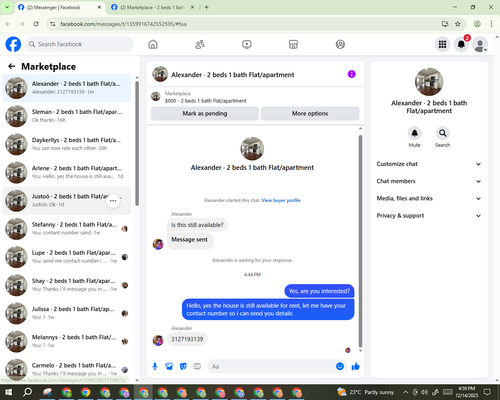Click the chat list scrollbar
This screenshot has height=400, width=500.
[x=137, y=143]
